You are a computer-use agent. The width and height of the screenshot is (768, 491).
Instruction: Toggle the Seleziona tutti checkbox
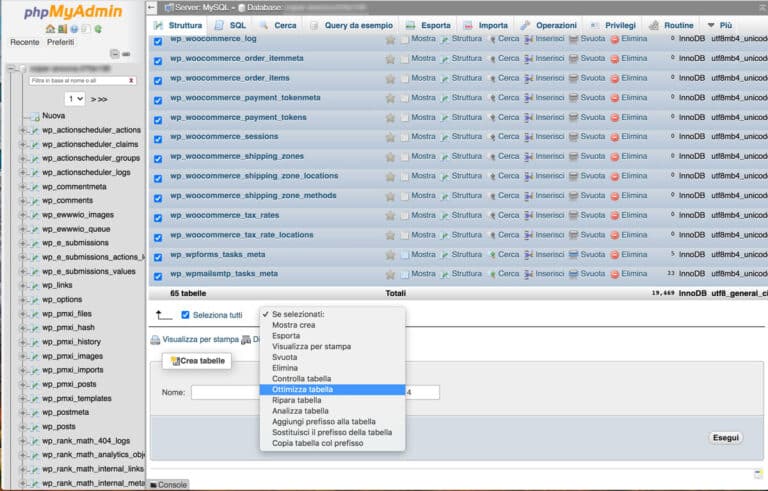click(x=185, y=315)
